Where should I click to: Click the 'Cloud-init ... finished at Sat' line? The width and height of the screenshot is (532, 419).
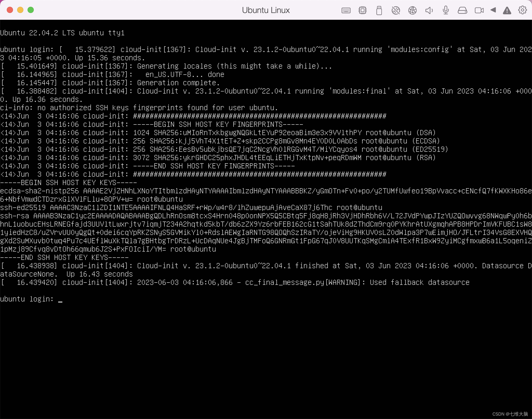(x=266, y=266)
